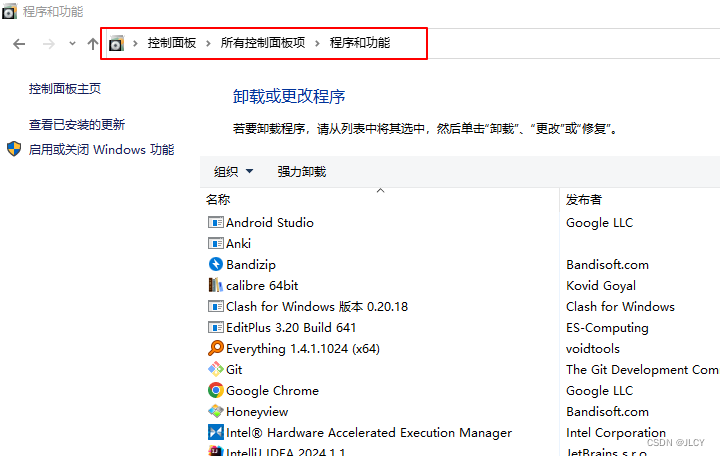The image size is (720, 456).
Task: Select the 程序和功能 breadcrumb segment
Action: pos(360,43)
